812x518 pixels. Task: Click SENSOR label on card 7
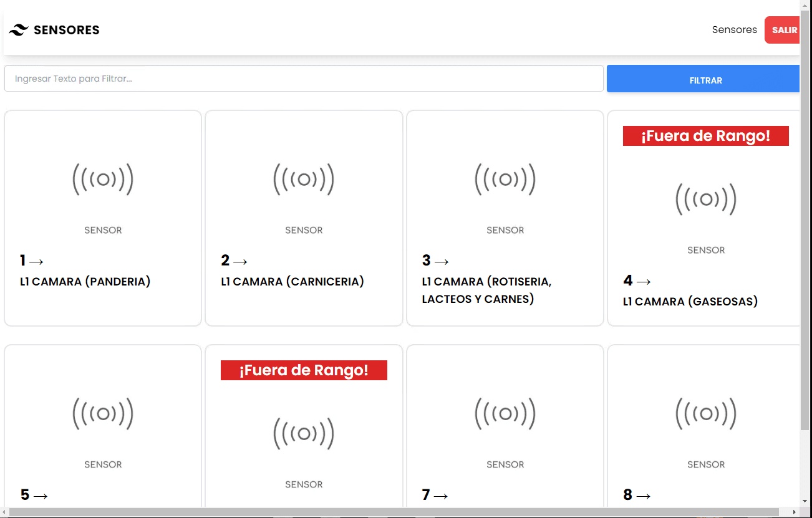505,464
